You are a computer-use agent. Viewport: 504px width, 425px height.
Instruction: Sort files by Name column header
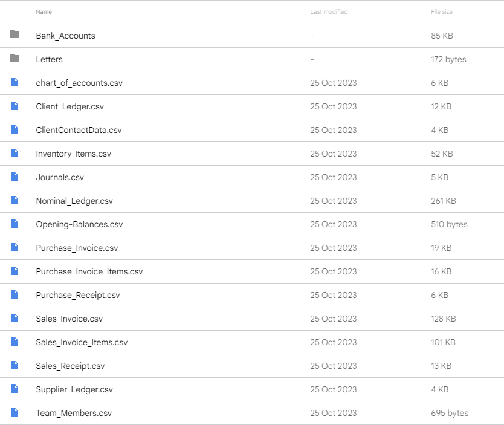pos(44,12)
